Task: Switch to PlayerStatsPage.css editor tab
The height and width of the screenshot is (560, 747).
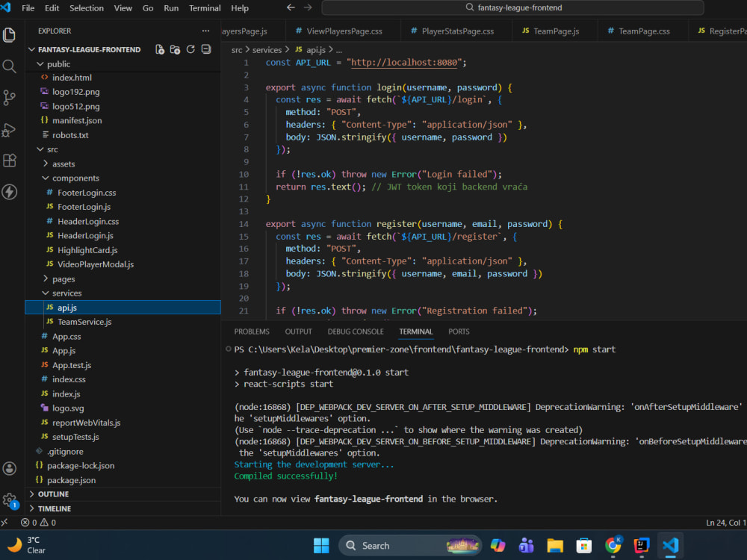Action: point(456,31)
